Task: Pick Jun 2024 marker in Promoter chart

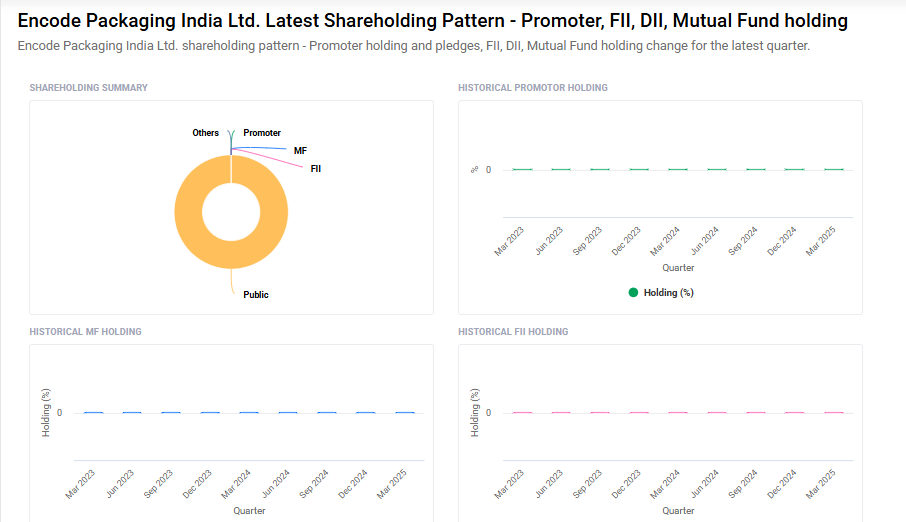Action: [x=717, y=169]
